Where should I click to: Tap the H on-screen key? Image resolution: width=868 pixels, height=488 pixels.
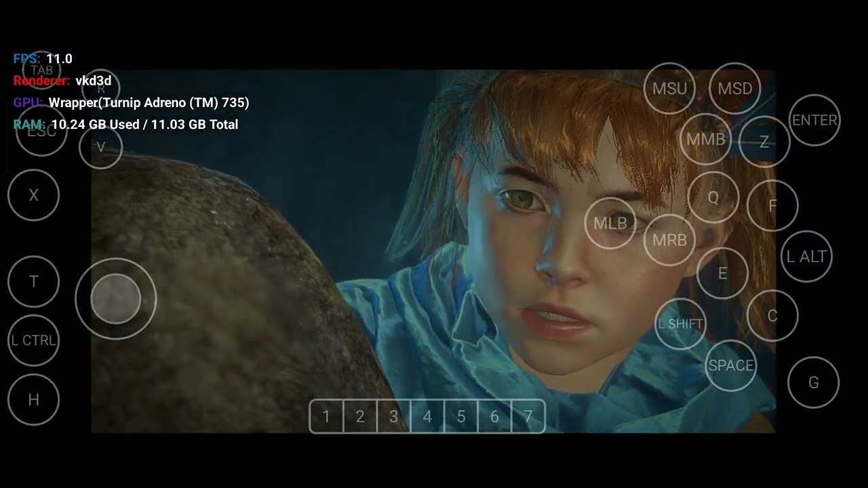coord(33,400)
